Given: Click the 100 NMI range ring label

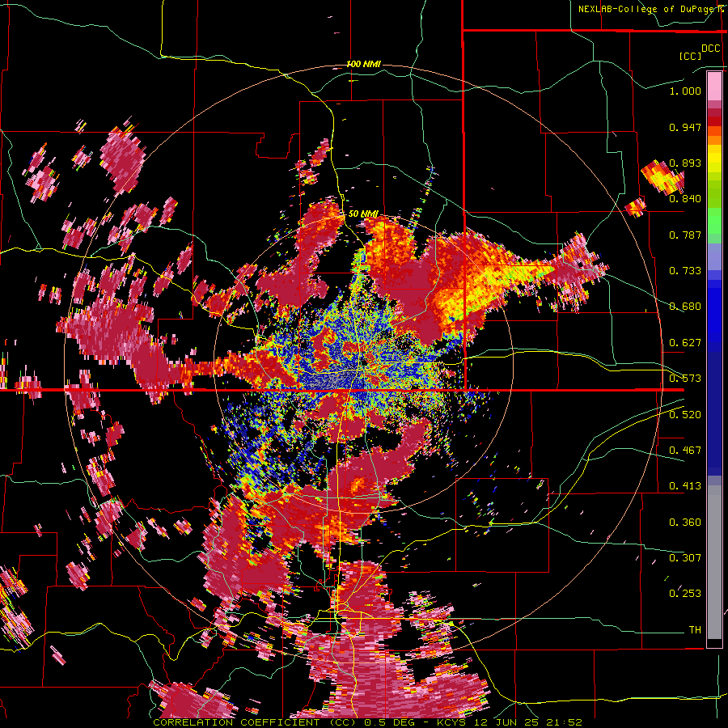Looking at the screenshot, I should tap(363, 64).
